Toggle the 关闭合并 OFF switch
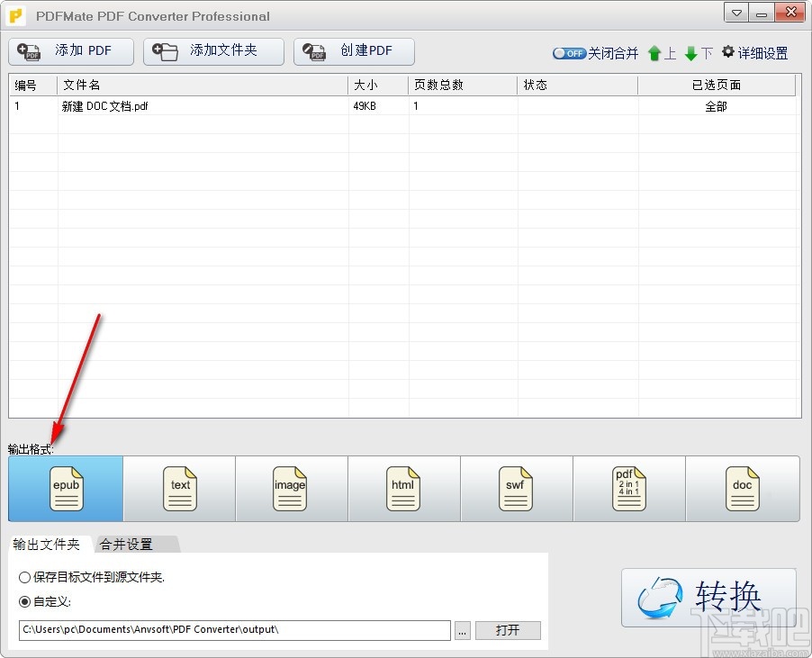The width and height of the screenshot is (812, 658). pos(569,53)
